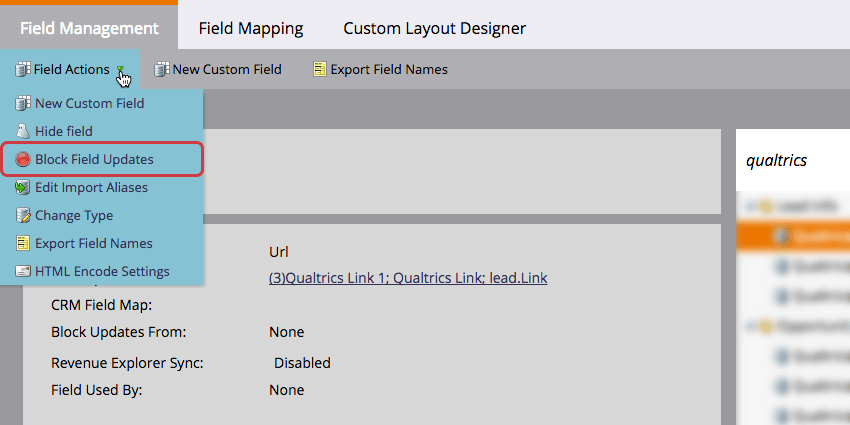Click the Edit Import Aliases icon
Screen dimensions: 850x425
coord(23,188)
